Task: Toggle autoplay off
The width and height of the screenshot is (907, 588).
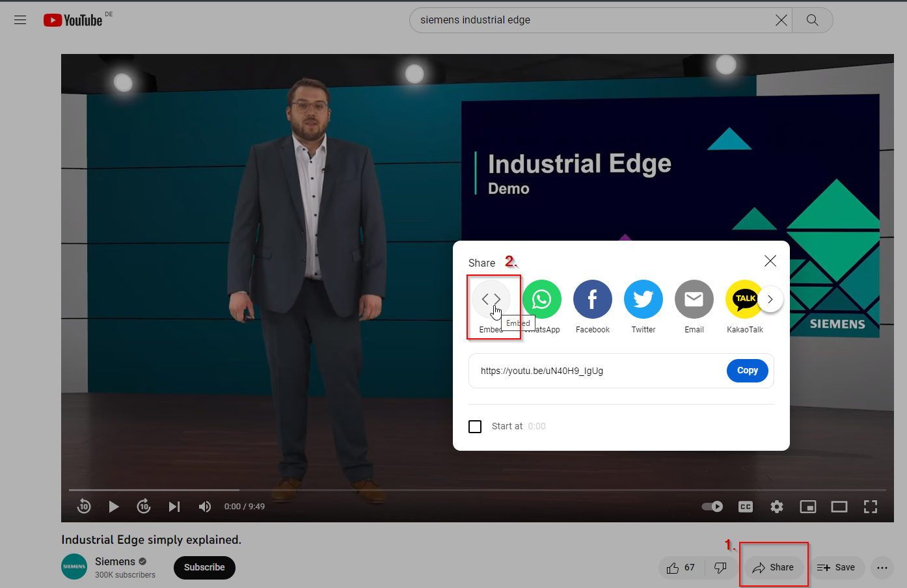Action: click(x=712, y=506)
